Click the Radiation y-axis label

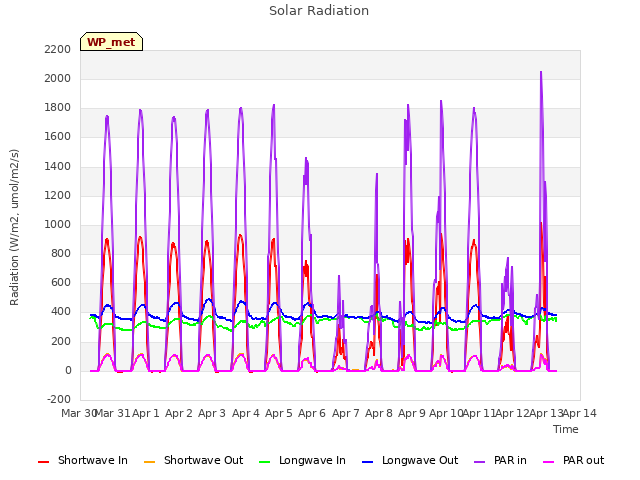coord(14,227)
